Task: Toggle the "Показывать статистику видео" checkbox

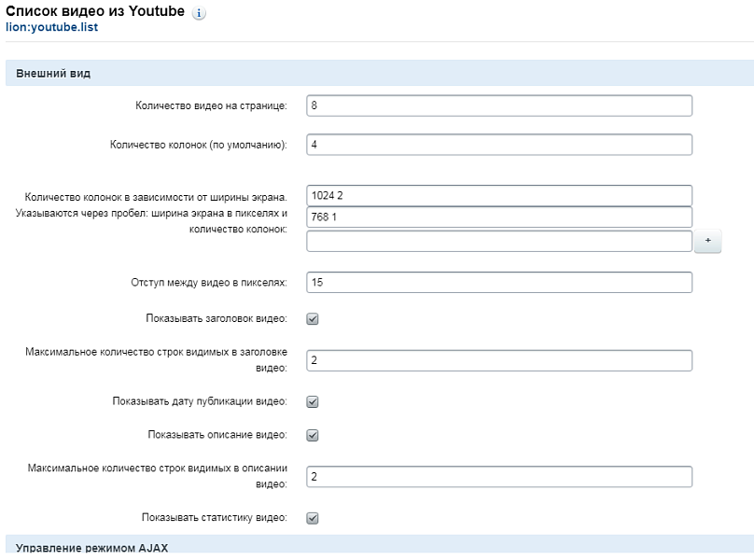Action: coord(313,518)
